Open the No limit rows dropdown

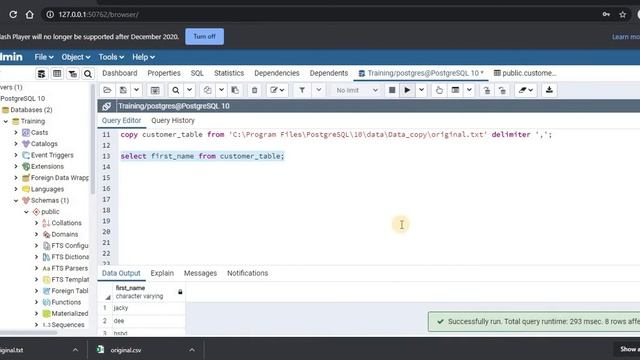coord(356,90)
